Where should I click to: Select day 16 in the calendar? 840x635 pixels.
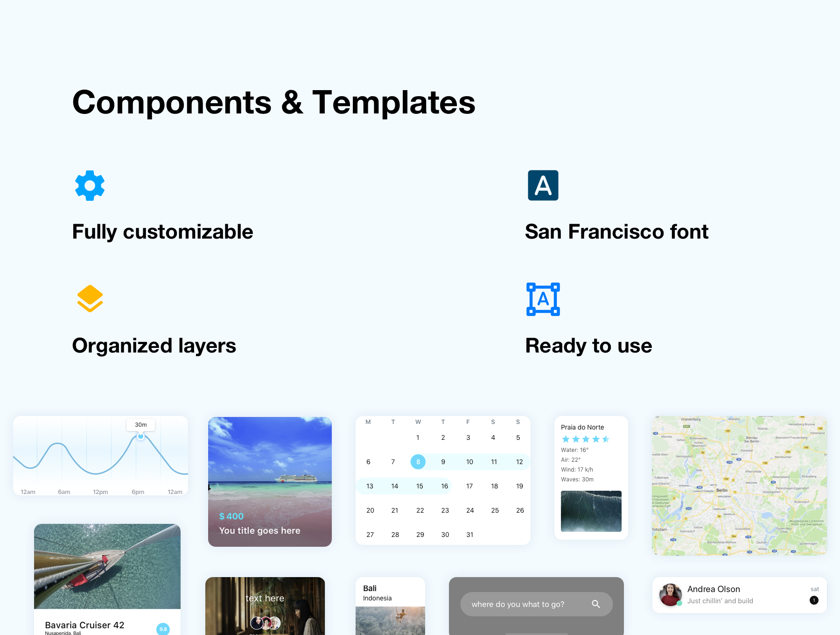444,486
